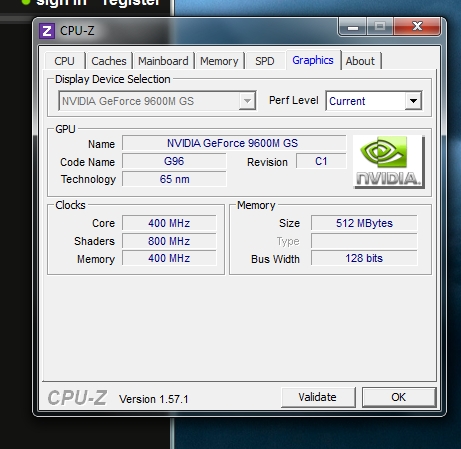Click the Display Device Selection group label
The height and width of the screenshot is (449, 461).
tap(113, 79)
